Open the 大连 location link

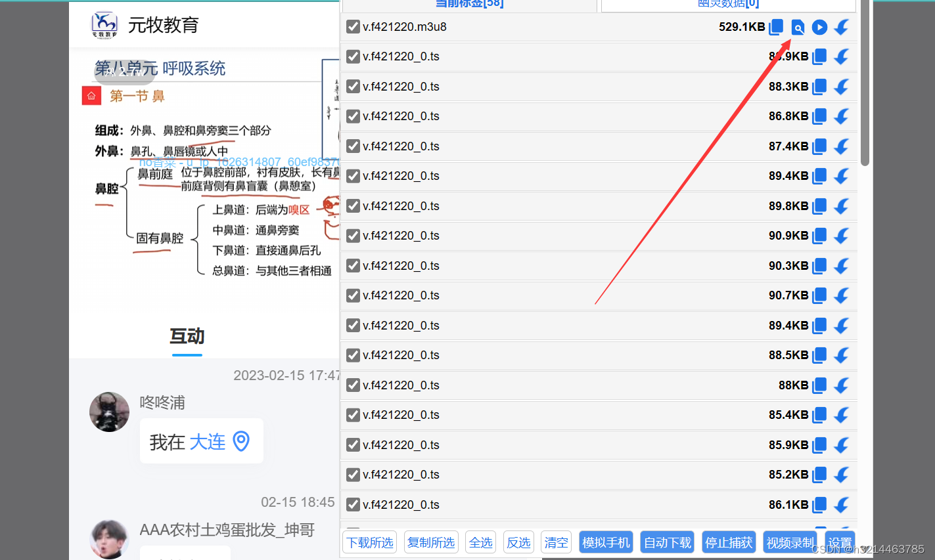pos(207,441)
